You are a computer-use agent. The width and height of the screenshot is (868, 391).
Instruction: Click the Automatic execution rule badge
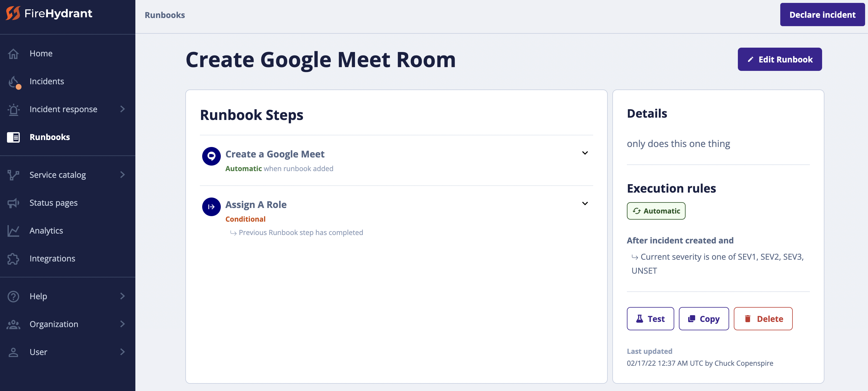656,211
